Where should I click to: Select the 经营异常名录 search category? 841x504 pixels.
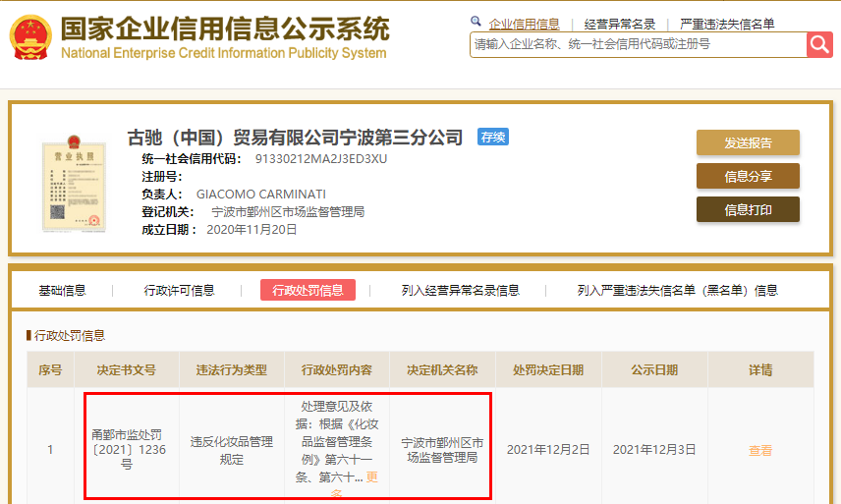point(619,24)
